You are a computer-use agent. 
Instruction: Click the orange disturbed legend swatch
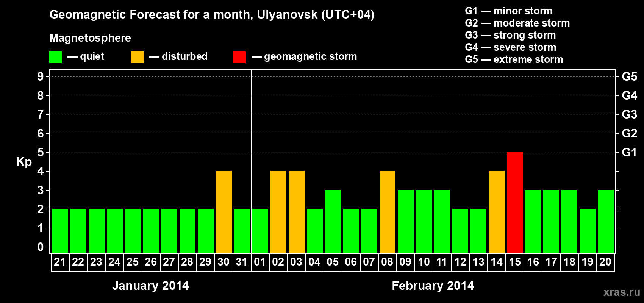[x=138, y=57]
